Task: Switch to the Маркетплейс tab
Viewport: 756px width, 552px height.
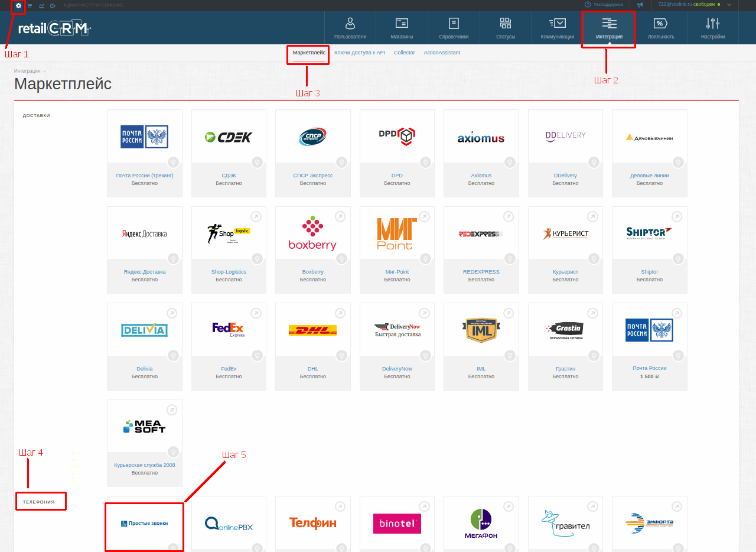Action: 309,53
